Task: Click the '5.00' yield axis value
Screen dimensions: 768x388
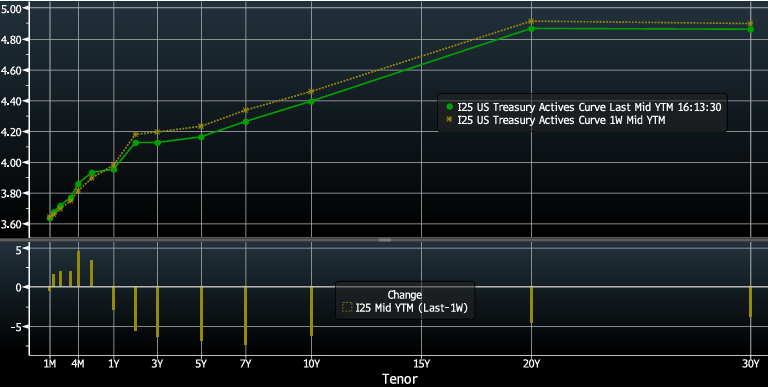Action: click(x=10, y=9)
